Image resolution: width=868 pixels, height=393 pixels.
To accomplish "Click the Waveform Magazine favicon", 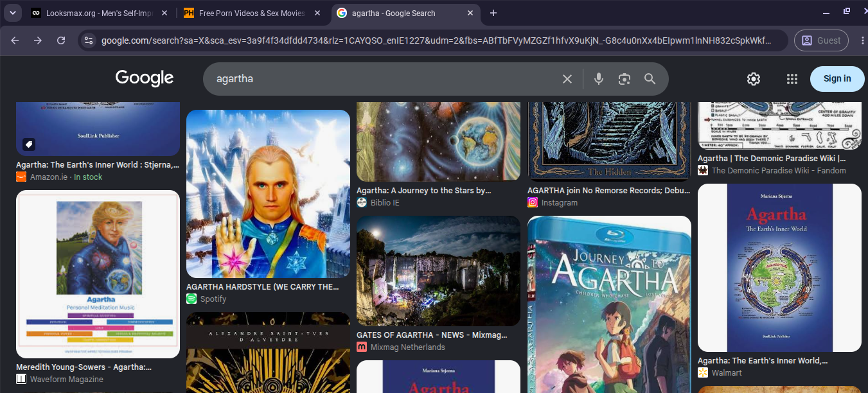I will coord(21,379).
